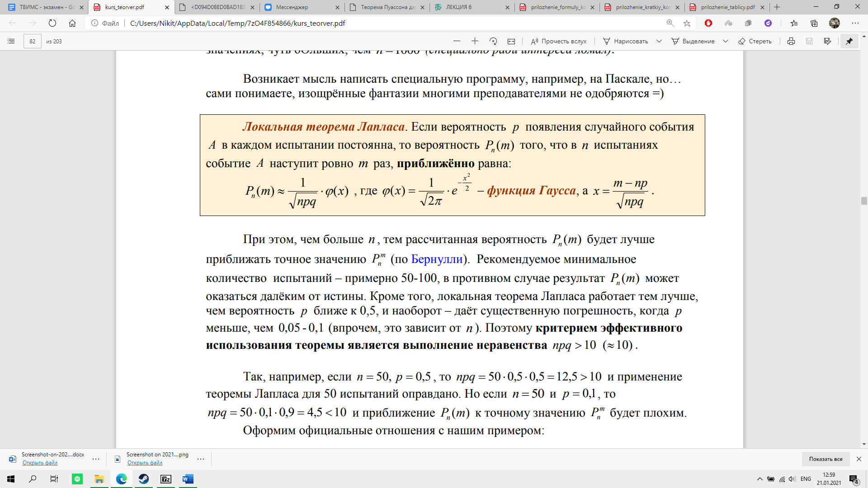Open the purple circular extension icon
Viewport: 868px width, 488px height.
click(x=768, y=23)
